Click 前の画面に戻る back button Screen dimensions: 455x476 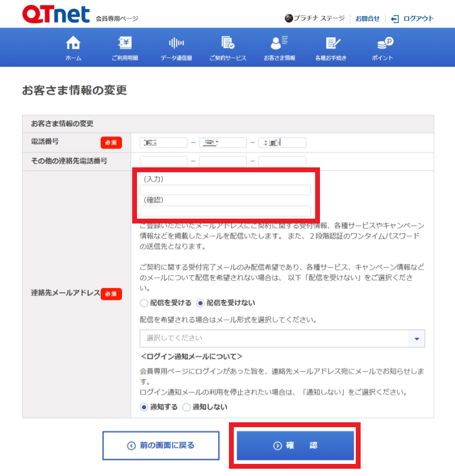click(161, 446)
